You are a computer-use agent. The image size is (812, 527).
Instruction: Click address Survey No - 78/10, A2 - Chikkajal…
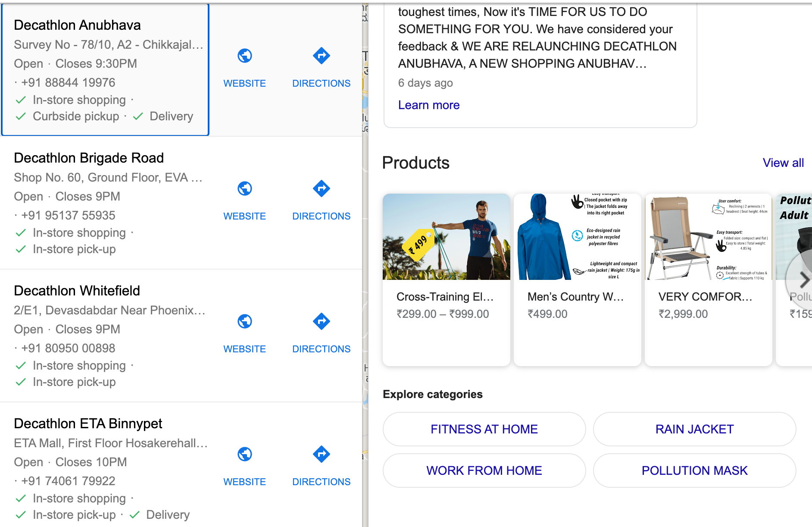pyautogui.click(x=109, y=44)
